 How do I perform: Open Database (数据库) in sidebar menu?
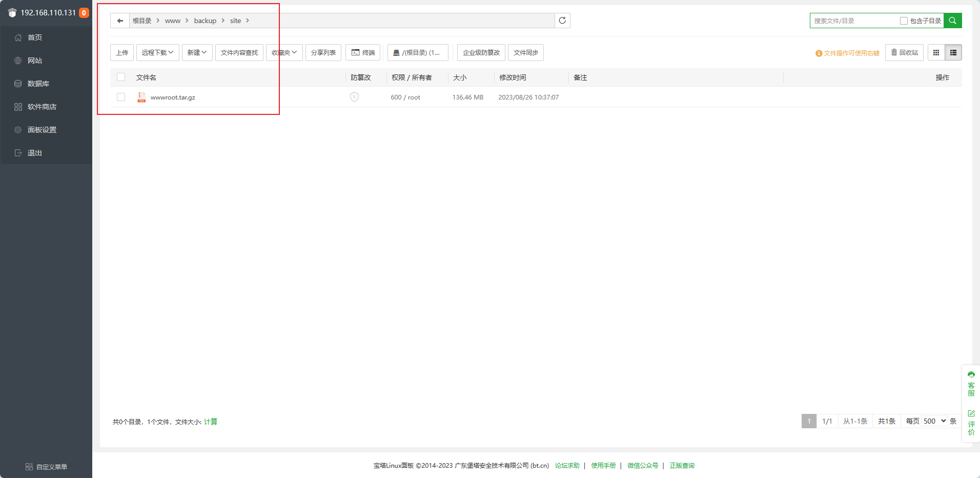coord(38,84)
